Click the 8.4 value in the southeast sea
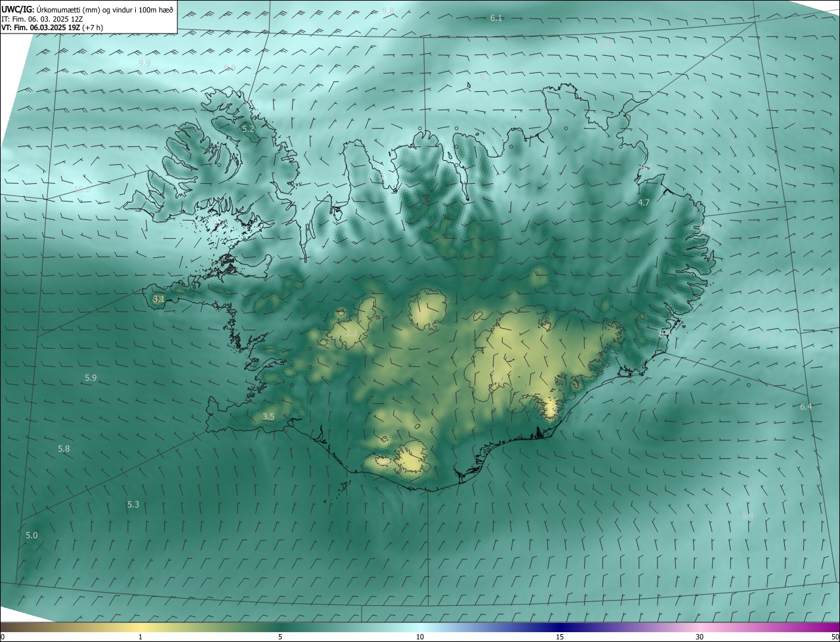840x642 pixels. point(747,515)
